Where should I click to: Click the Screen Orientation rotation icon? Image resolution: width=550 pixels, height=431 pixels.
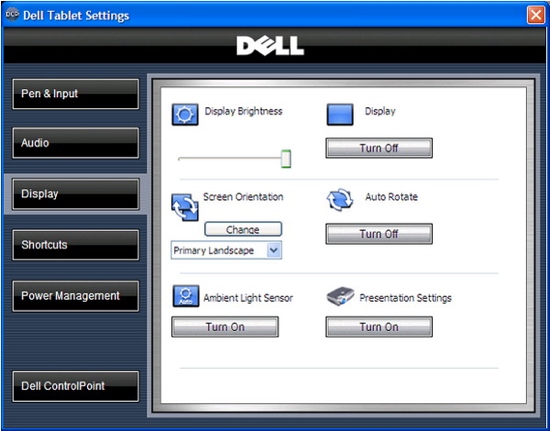185,207
